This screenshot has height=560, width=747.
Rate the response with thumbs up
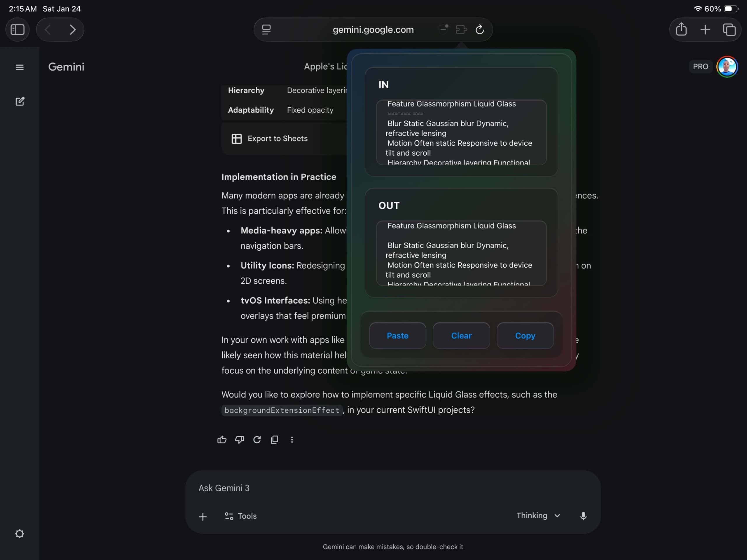[222, 439]
